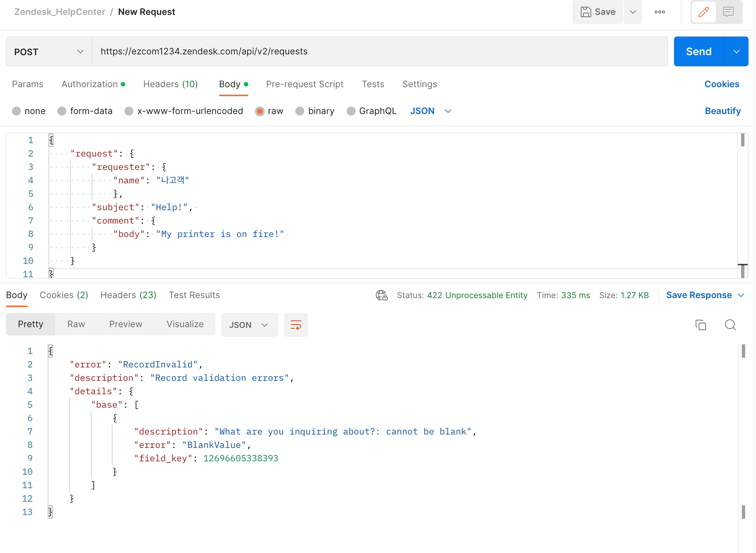Click the Save floppy disk icon
This screenshot has height=553, width=756.
(x=586, y=12)
